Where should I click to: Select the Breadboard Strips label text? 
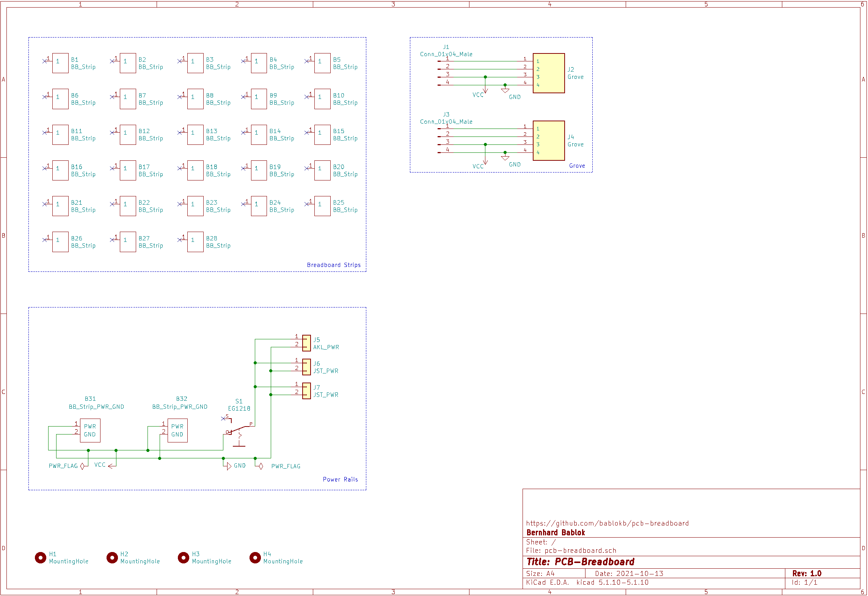click(334, 265)
